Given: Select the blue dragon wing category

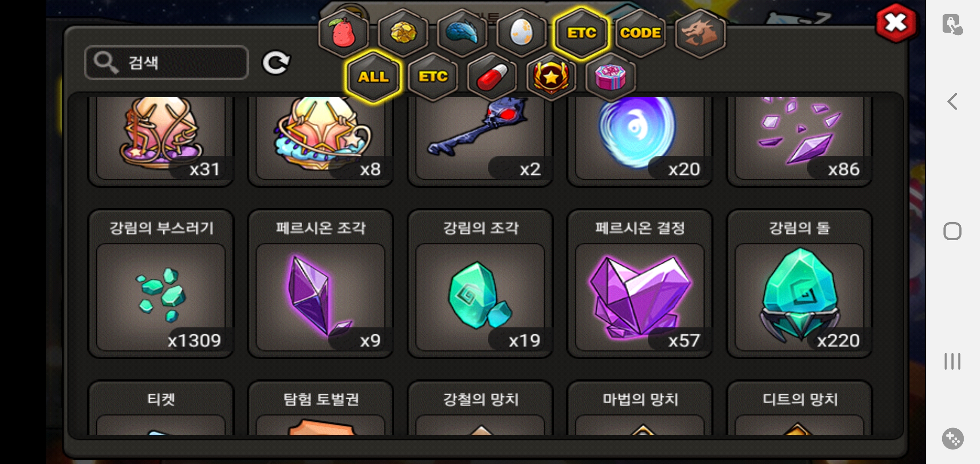Looking at the screenshot, I should pyautogui.click(x=462, y=33).
